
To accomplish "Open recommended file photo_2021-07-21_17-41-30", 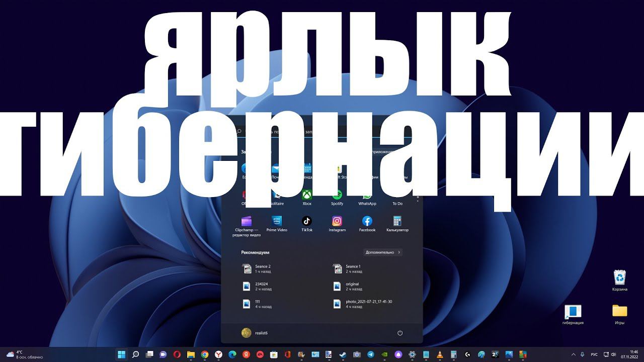I will coord(363,304).
